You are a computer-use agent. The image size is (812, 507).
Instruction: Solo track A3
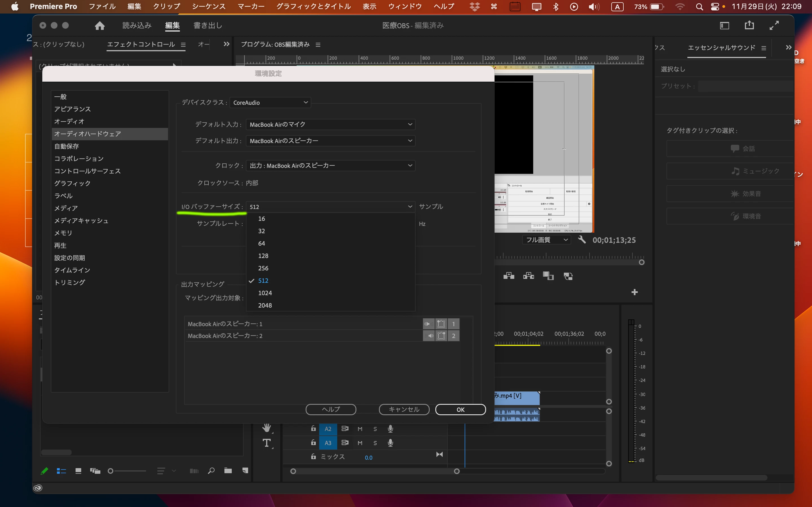375,443
